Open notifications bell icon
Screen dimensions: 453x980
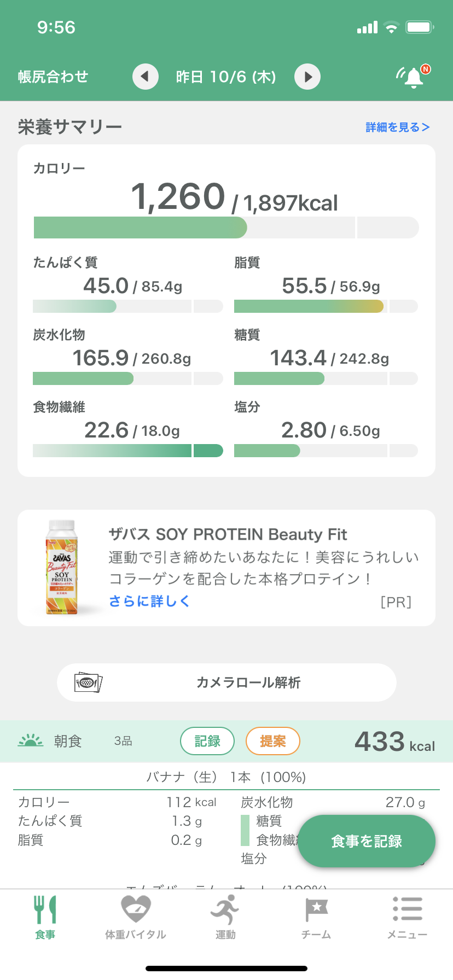pyautogui.click(x=414, y=77)
